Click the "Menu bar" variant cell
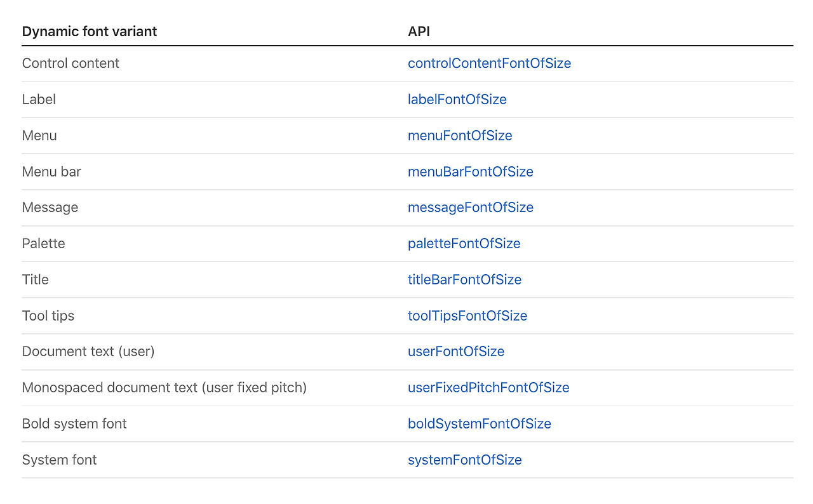 click(x=51, y=172)
